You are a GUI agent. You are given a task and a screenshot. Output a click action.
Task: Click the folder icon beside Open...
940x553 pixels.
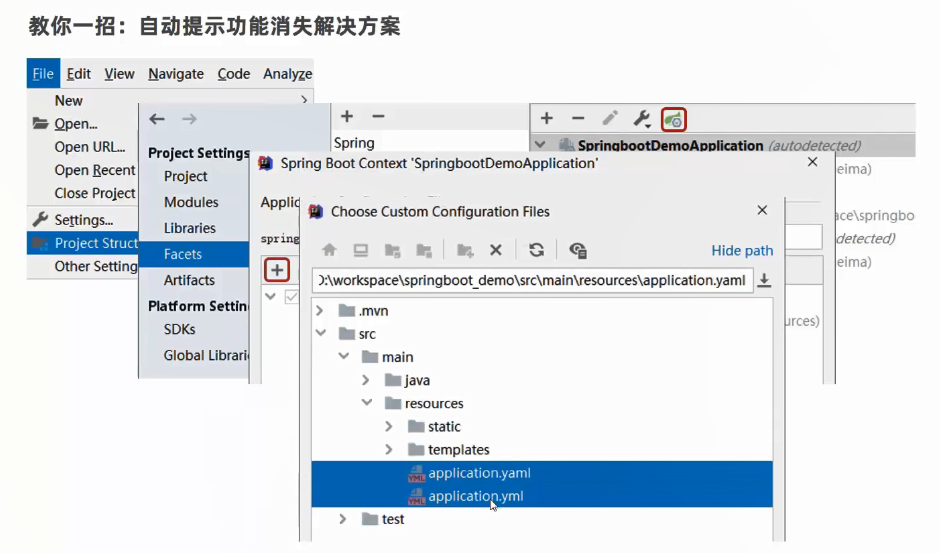coord(40,124)
